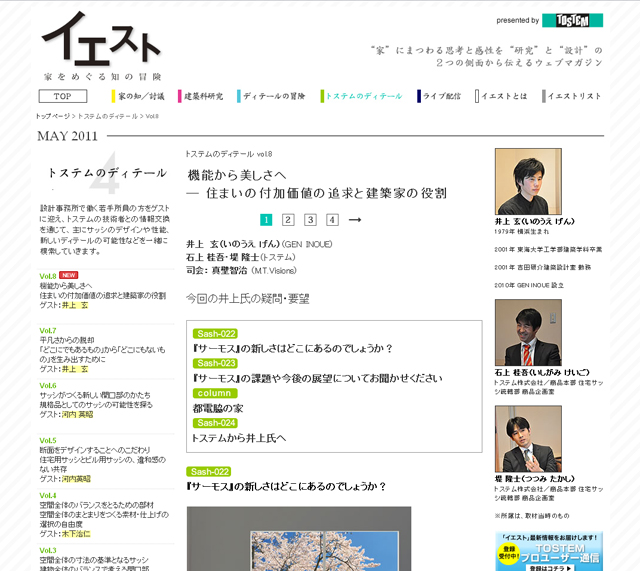Open the イエストリスト menu item
The image size is (640, 571).
tap(575, 96)
